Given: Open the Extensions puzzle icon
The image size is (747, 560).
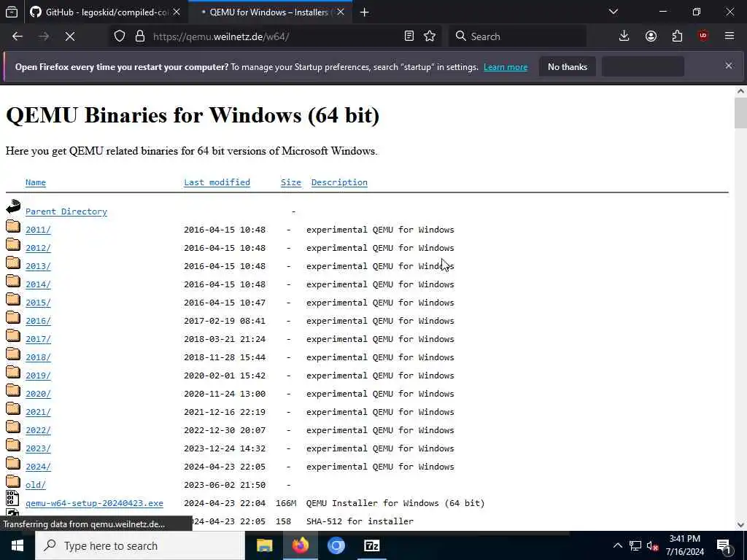Looking at the screenshot, I should (x=677, y=36).
